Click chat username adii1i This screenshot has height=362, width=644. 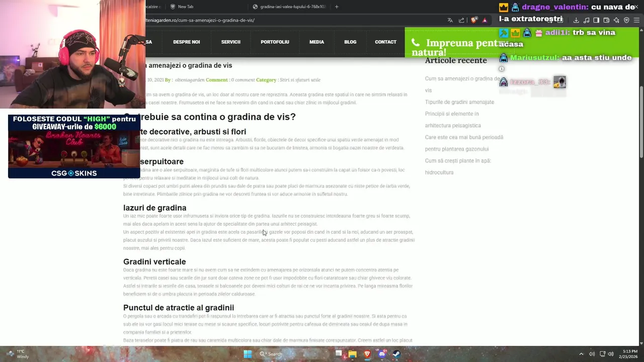point(557,32)
